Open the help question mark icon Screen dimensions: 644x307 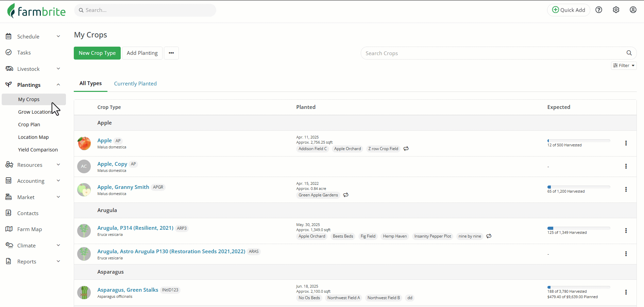599,10
